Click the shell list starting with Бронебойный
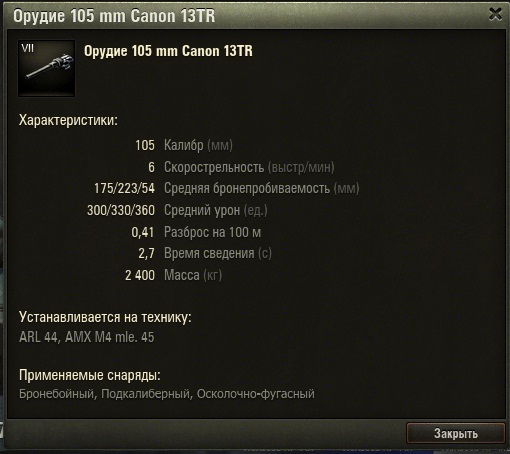510x454 pixels. (x=167, y=394)
